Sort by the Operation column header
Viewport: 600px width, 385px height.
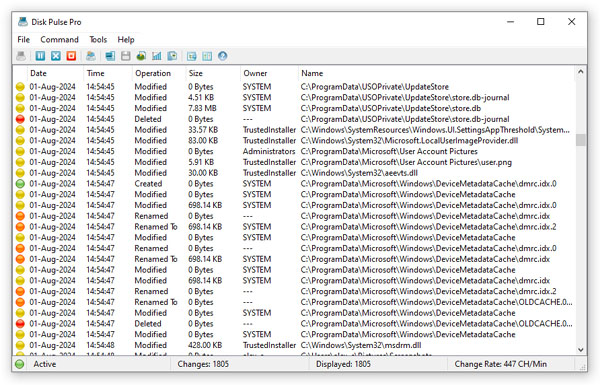click(x=159, y=73)
